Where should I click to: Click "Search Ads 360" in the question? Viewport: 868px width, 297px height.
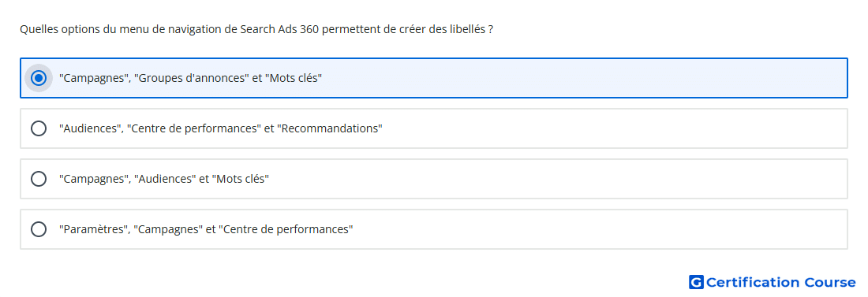(x=279, y=29)
